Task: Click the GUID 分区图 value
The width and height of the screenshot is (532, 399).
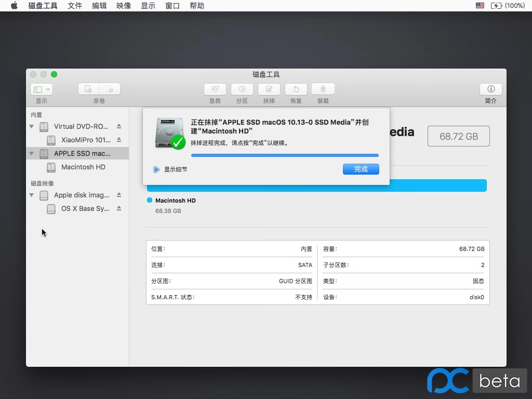Action: pos(296,281)
